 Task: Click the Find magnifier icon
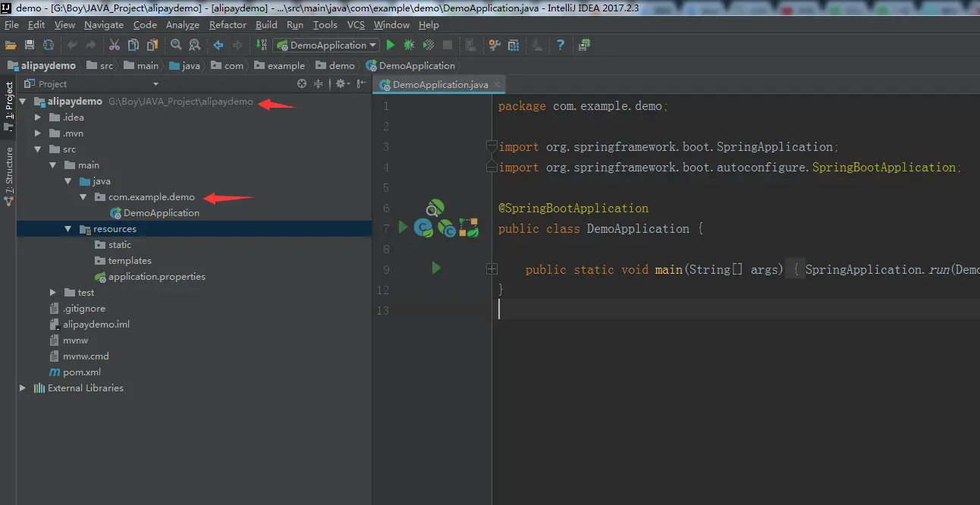point(176,45)
